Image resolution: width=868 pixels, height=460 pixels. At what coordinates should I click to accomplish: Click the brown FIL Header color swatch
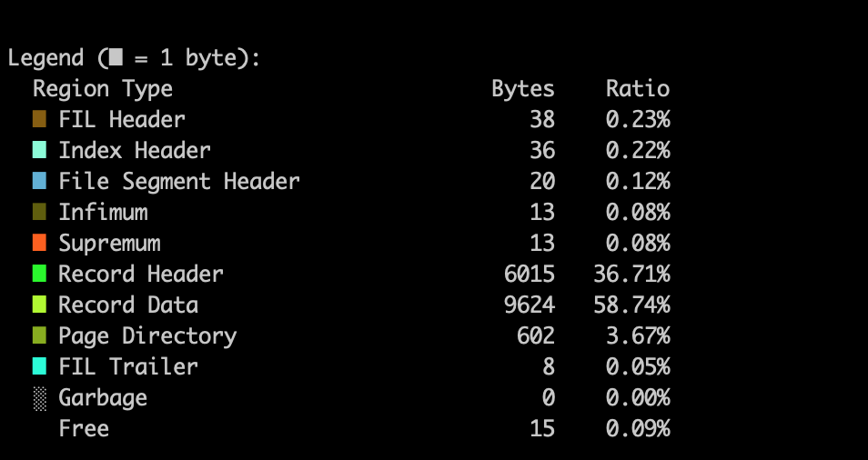39,119
